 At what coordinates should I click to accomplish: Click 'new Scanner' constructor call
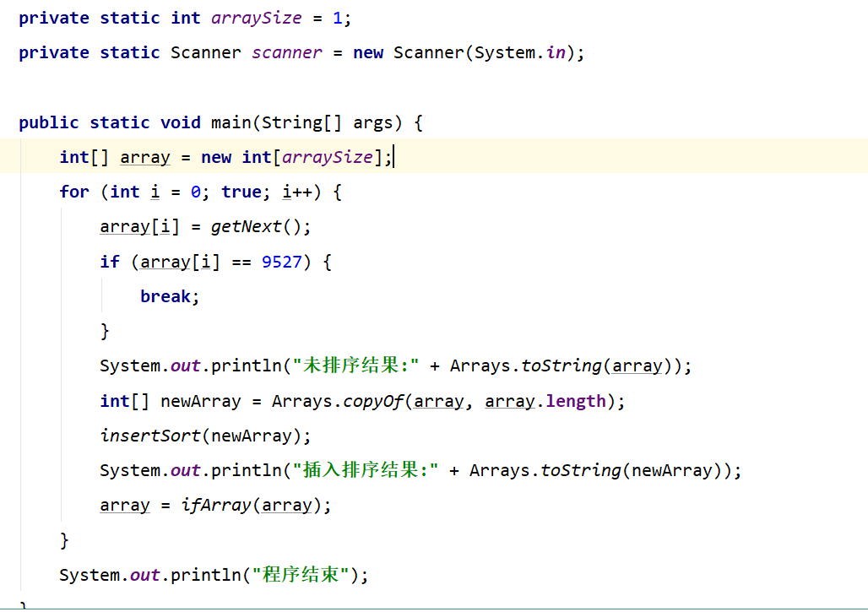click(x=409, y=52)
